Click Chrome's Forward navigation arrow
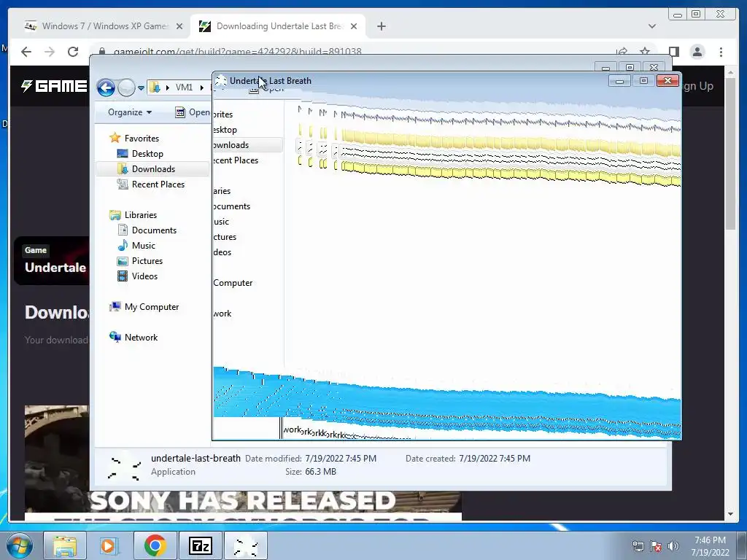Screen dimensions: 747x560 (50, 52)
